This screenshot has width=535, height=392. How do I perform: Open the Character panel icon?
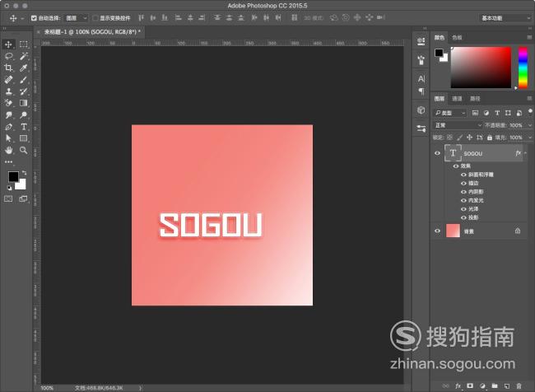click(421, 79)
